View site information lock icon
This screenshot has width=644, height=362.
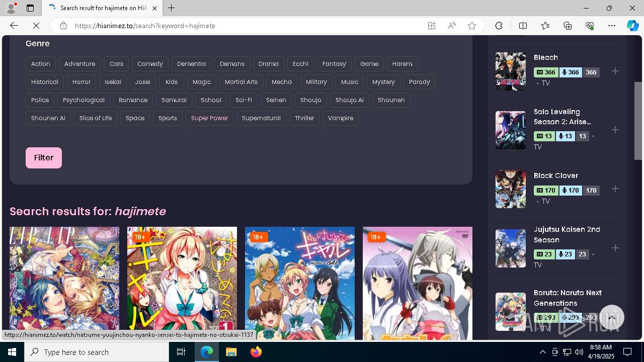[63, 26]
